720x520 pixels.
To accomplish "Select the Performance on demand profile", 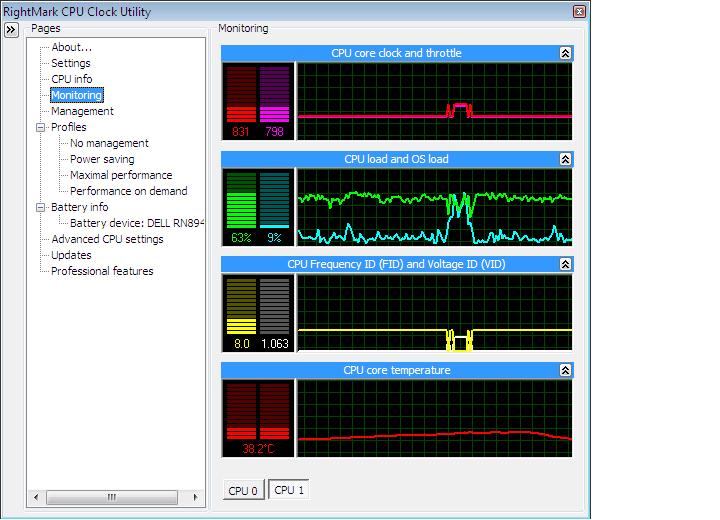I will (x=129, y=191).
